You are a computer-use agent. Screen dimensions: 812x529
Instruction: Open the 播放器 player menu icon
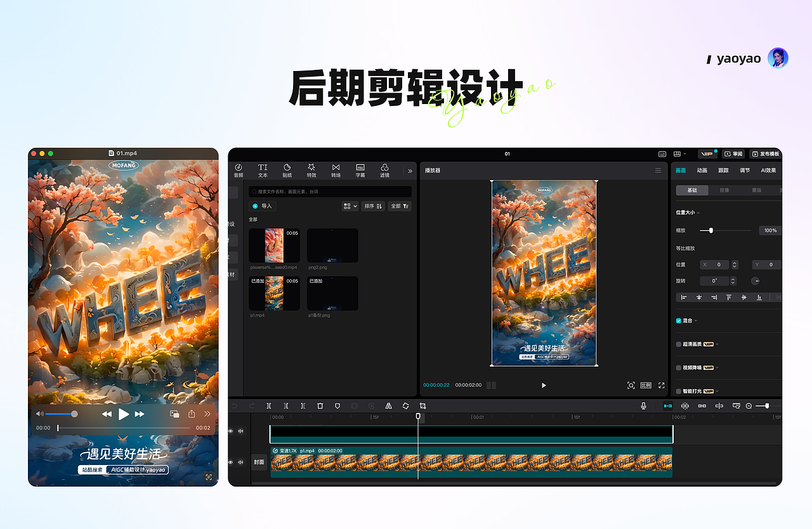[658, 170]
